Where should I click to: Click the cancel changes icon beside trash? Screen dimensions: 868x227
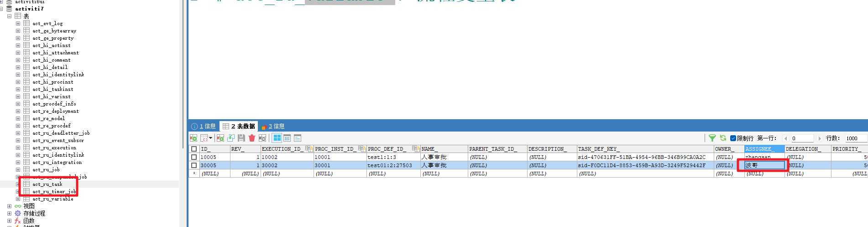point(262,138)
